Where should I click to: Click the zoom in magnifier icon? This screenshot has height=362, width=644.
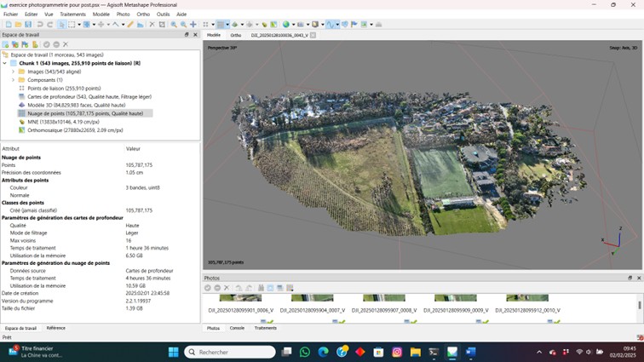[x=173, y=24]
